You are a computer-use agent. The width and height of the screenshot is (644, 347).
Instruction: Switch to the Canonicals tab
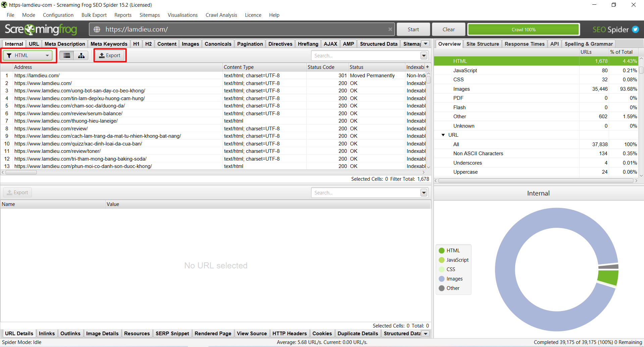(x=218, y=44)
